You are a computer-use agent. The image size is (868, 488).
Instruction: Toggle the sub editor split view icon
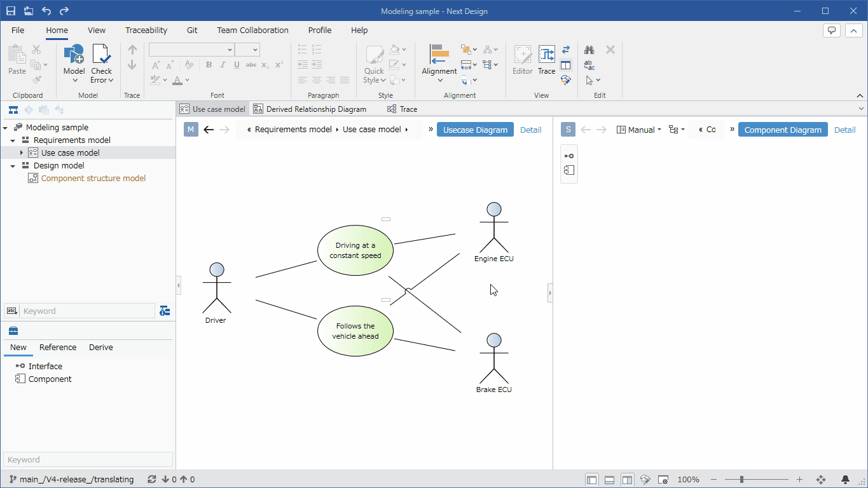pos(566,65)
